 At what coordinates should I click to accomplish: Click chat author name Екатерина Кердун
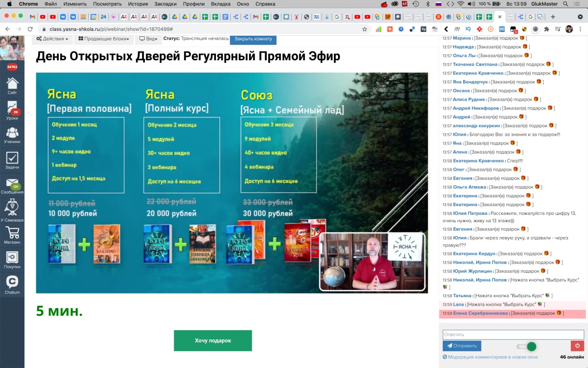[x=474, y=253]
